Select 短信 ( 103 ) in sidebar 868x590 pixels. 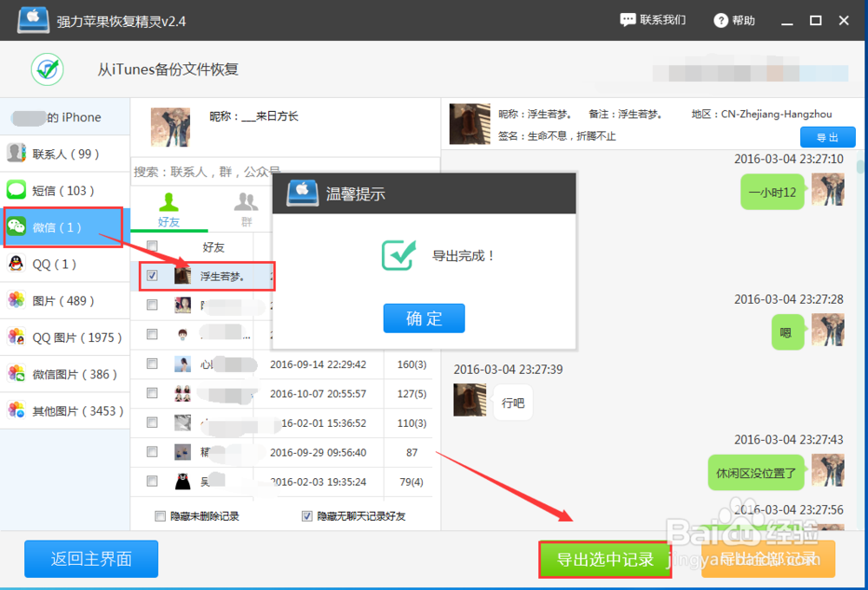(x=65, y=190)
